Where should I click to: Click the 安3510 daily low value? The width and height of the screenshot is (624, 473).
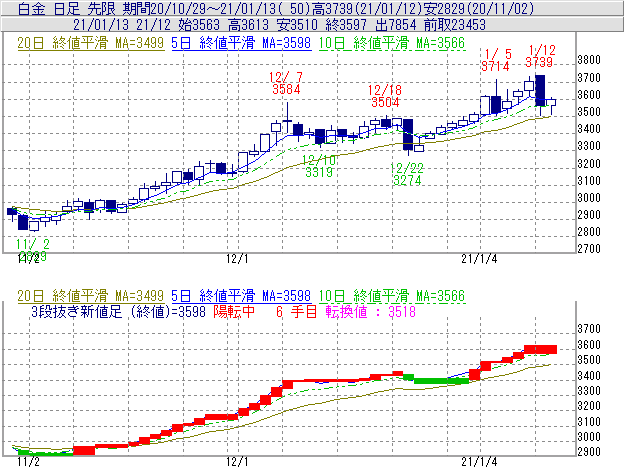(297, 25)
